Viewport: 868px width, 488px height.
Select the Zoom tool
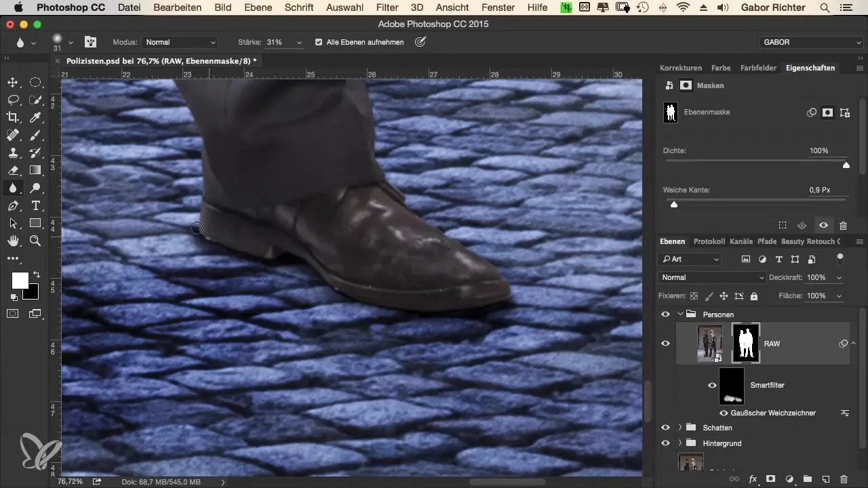tap(35, 241)
